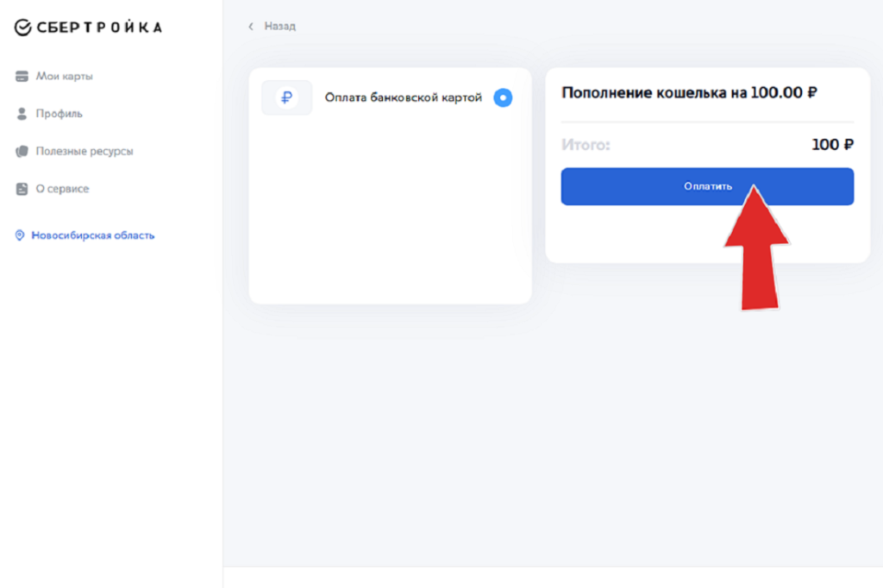
Task: Change region via Новосибирская область
Action: [x=93, y=235]
